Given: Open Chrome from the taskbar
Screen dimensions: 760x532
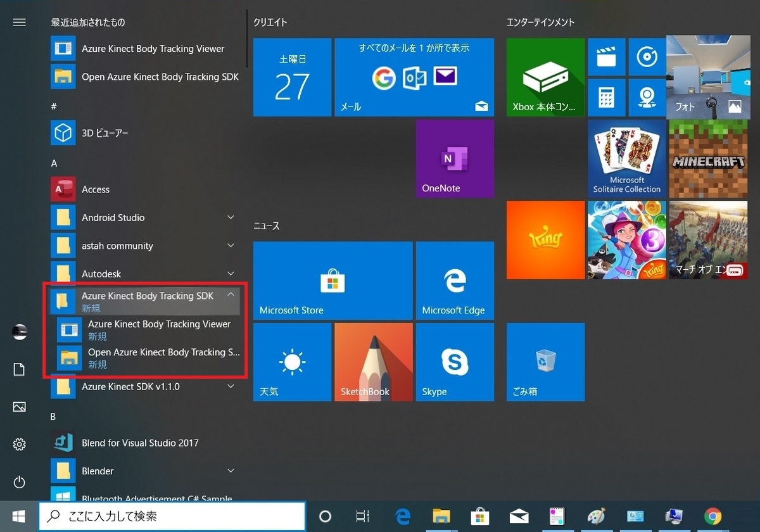Looking at the screenshot, I should 713,516.
